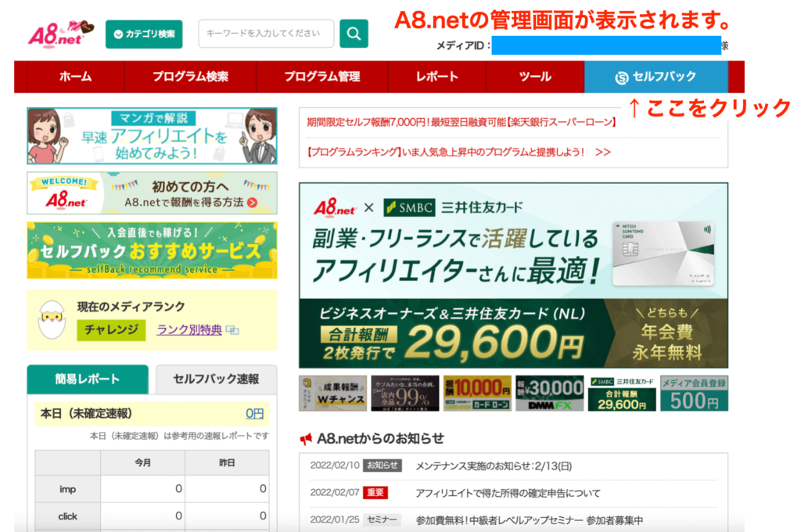Image resolution: width=801 pixels, height=532 pixels.
Task: Open the プログラム管理 menu
Action: point(321,77)
